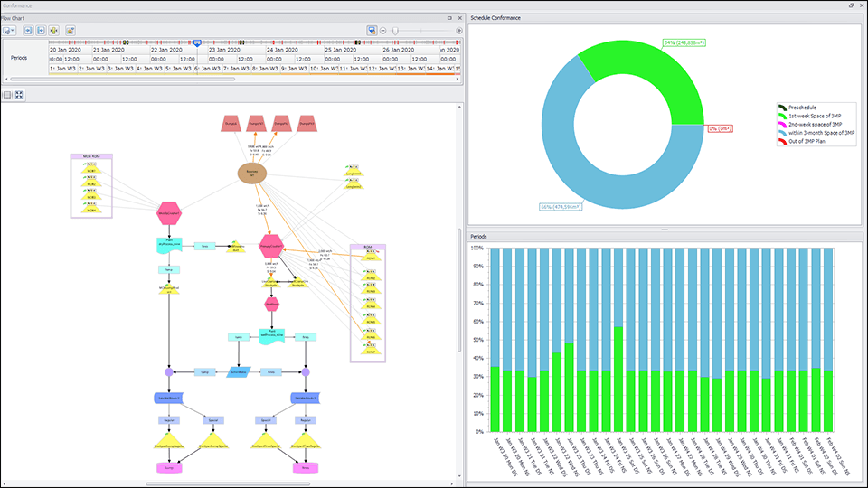
Task: Close the Flow Chart panel
Action: click(459, 18)
